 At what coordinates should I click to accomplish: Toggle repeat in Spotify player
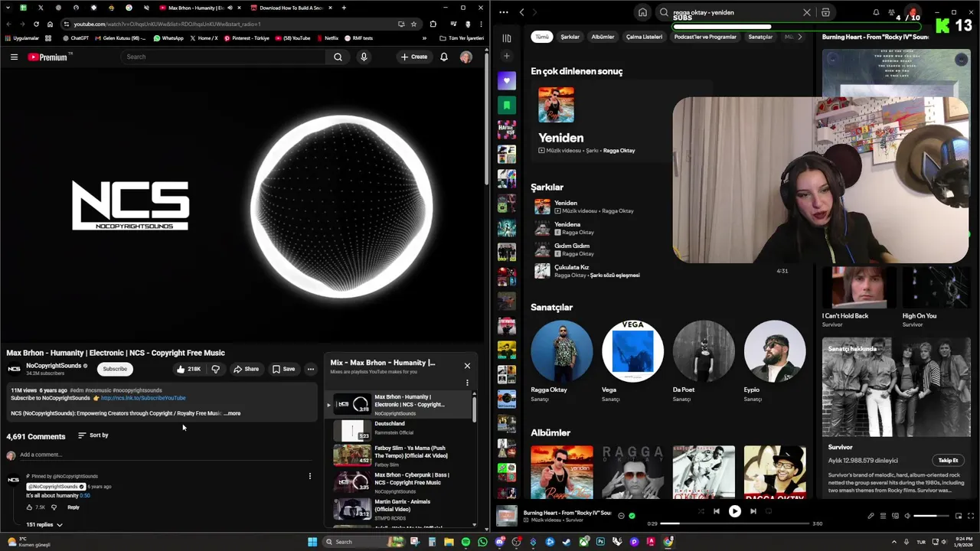769,511
